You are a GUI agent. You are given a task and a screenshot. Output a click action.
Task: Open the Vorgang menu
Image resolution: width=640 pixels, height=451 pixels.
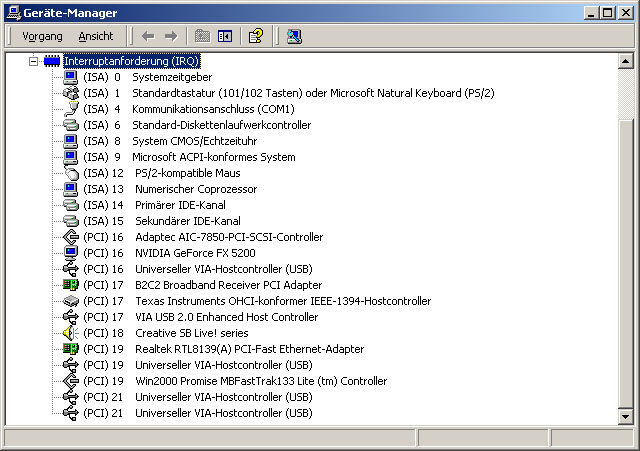(x=42, y=36)
